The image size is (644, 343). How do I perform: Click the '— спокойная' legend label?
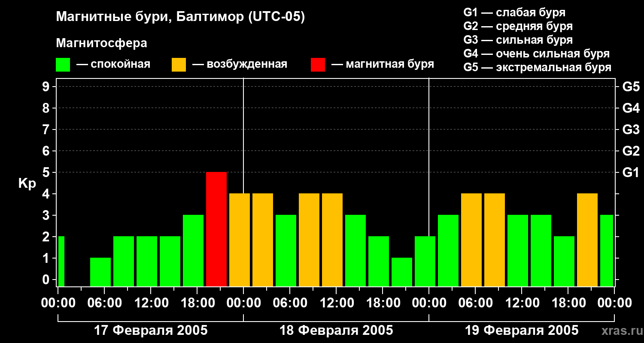pos(113,65)
